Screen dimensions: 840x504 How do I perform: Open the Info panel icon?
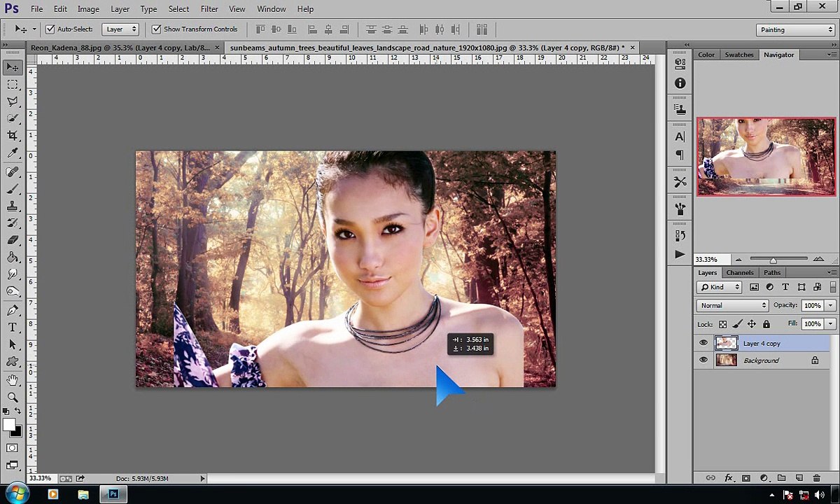(680, 83)
